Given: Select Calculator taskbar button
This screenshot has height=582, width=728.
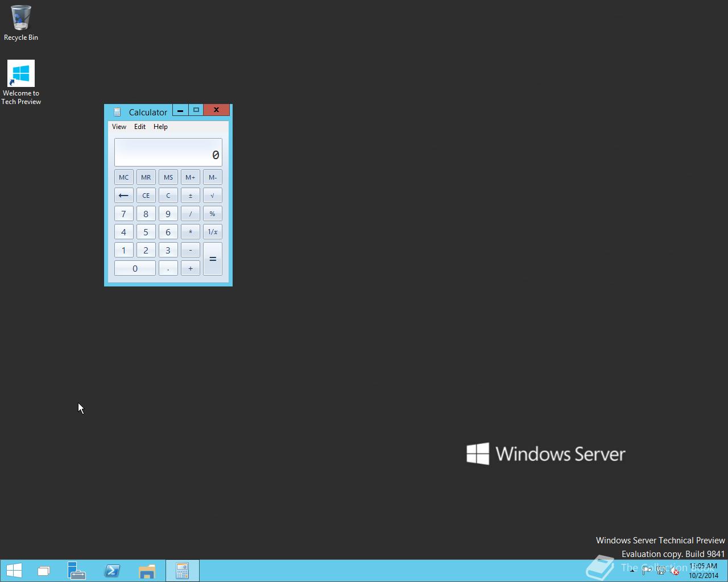Looking at the screenshot, I should click(183, 571).
